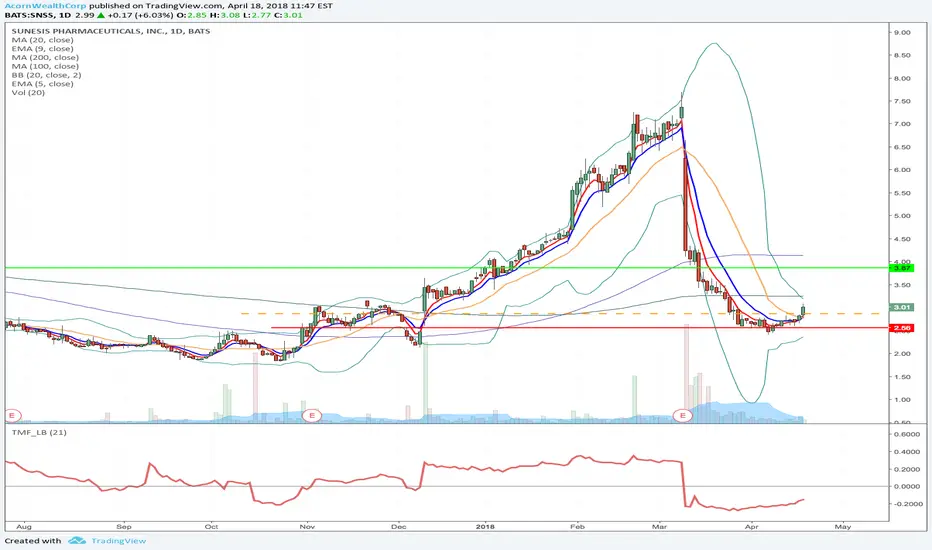Click the Sep label on time axis
932x550 pixels.
tap(123, 526)
